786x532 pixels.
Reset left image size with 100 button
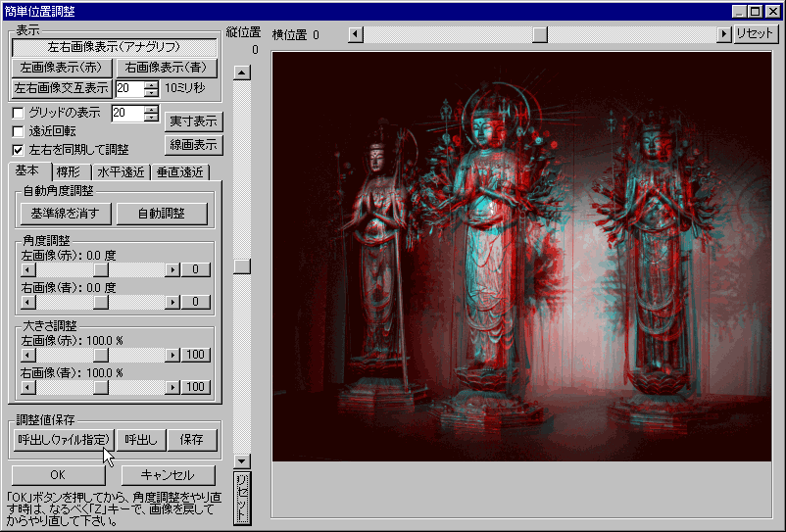point(195,356)
